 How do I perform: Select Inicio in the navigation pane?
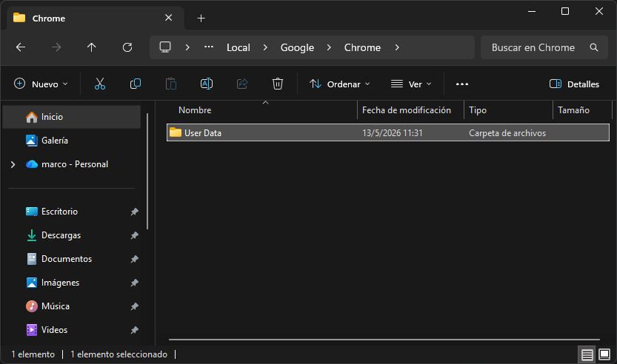[72, 117]
